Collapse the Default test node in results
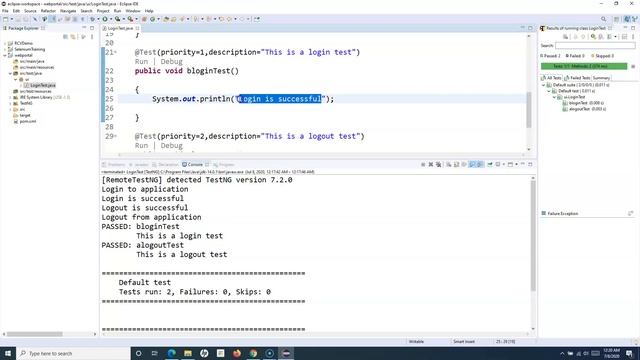This screenshot has width=640, height=360. click(x=549, y=91)
